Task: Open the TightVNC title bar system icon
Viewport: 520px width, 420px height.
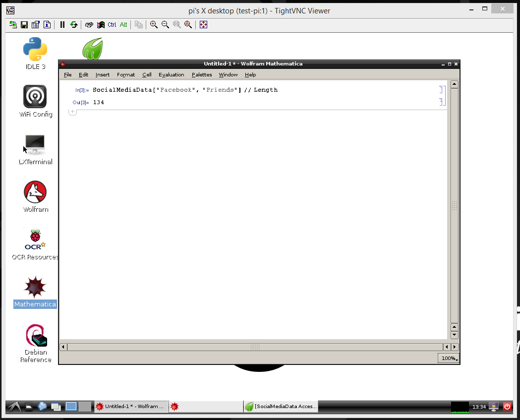Action: click(10, 10)
